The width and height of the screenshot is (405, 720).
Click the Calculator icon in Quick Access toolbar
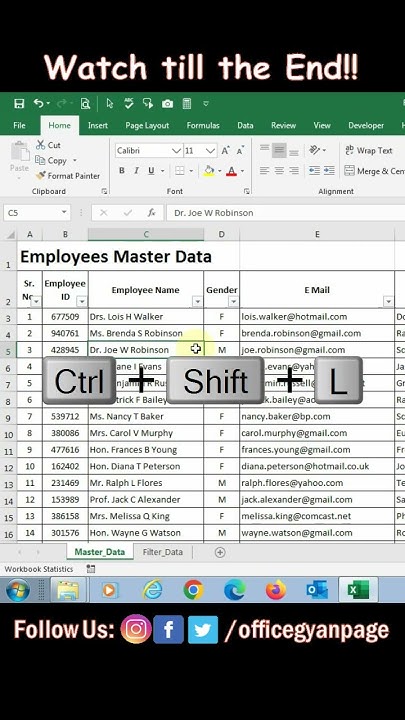186,104
